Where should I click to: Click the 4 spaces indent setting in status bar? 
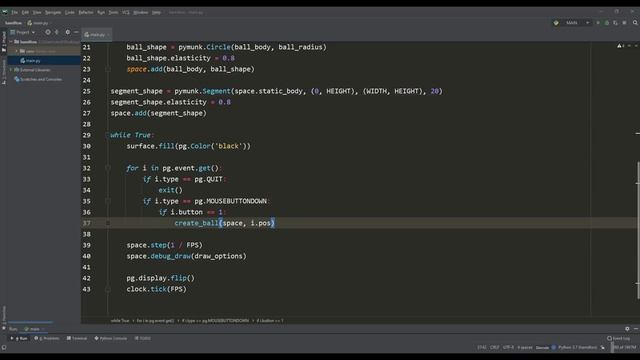[x=525, y=348]
